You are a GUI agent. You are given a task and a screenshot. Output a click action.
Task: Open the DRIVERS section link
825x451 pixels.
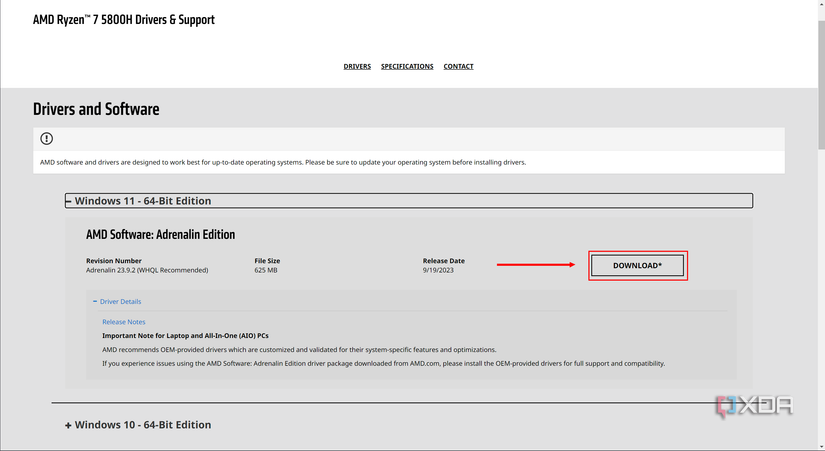point(357,66)
